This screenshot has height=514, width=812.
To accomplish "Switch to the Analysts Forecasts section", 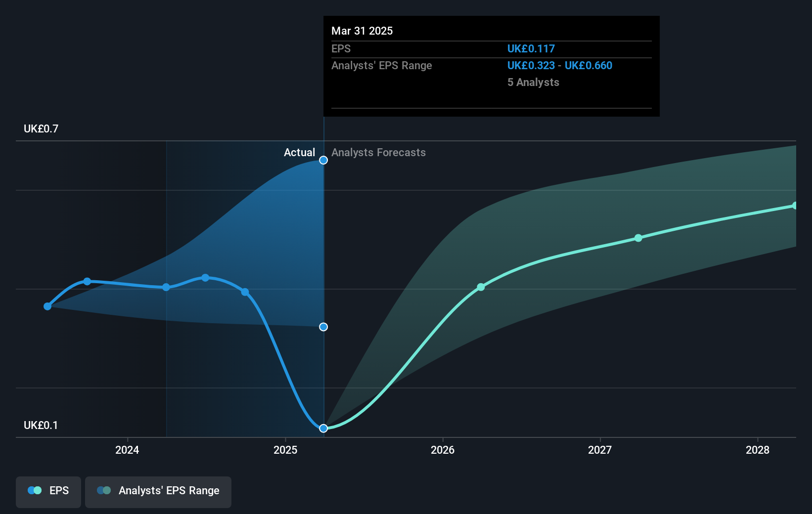I will (x=378, y=152).
